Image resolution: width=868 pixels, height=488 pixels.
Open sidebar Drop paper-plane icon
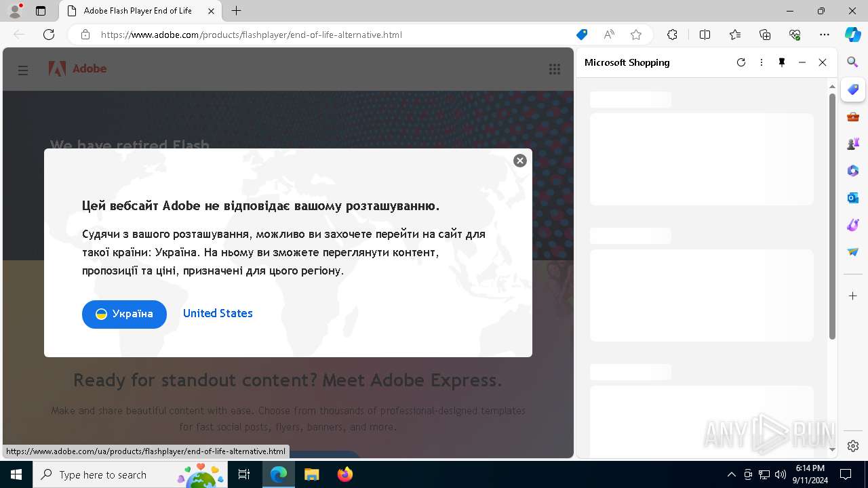853,252
